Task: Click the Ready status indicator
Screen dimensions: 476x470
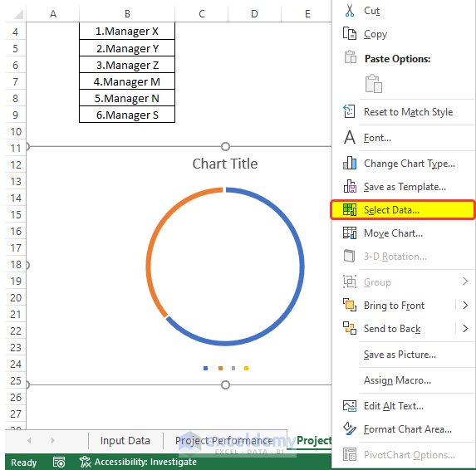Action: 24,463
